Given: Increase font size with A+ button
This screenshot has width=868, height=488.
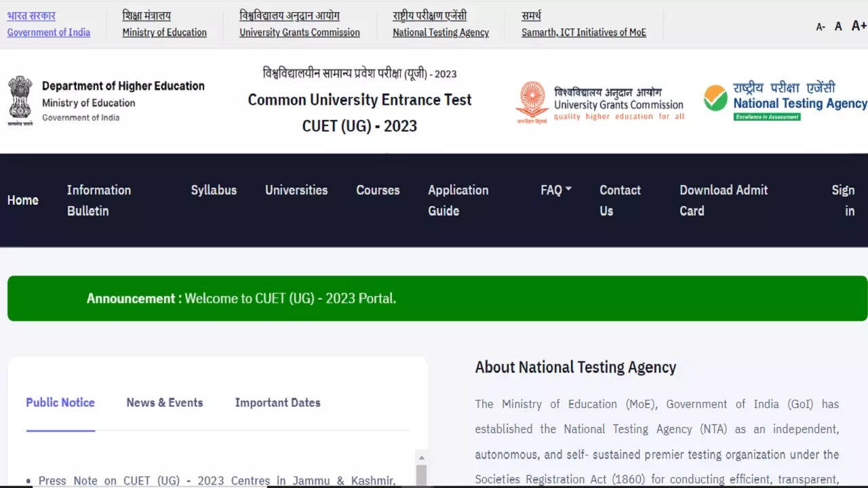Looking at the screenshot, I should (x=859, y=26).
